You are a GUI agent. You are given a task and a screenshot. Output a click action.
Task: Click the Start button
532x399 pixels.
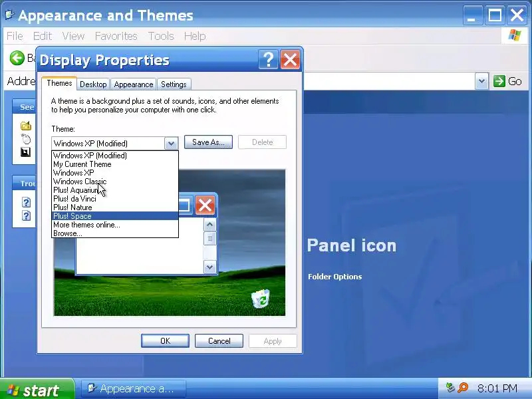[x=37, y=390]
